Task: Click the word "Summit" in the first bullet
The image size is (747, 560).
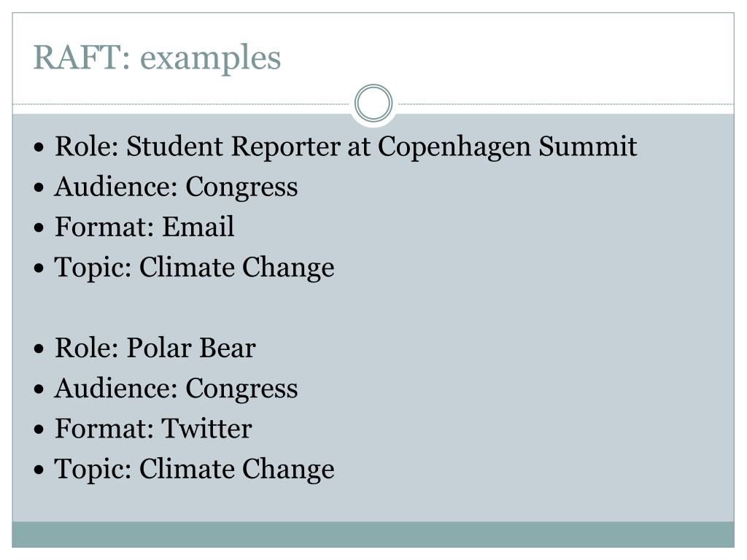Action: point(588,146)
